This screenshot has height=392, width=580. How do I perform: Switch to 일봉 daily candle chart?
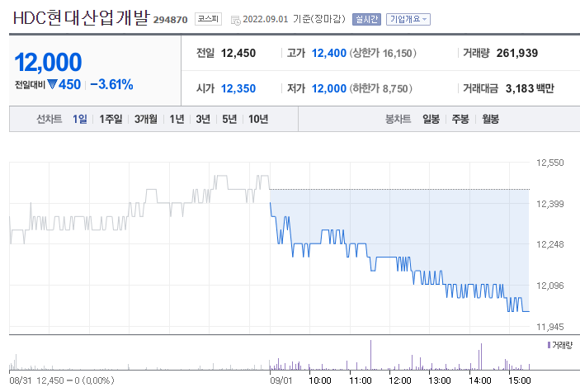pyautogui.click(x=431, y=119)
